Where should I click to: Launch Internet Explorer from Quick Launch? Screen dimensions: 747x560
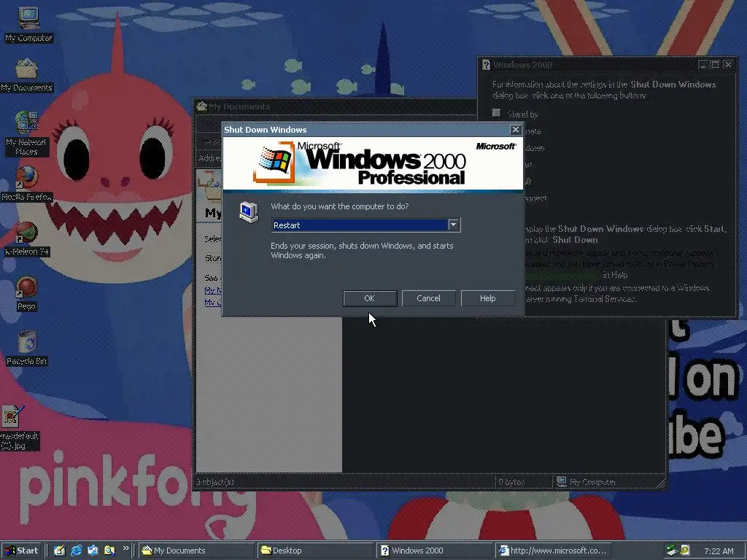point(76,551)
